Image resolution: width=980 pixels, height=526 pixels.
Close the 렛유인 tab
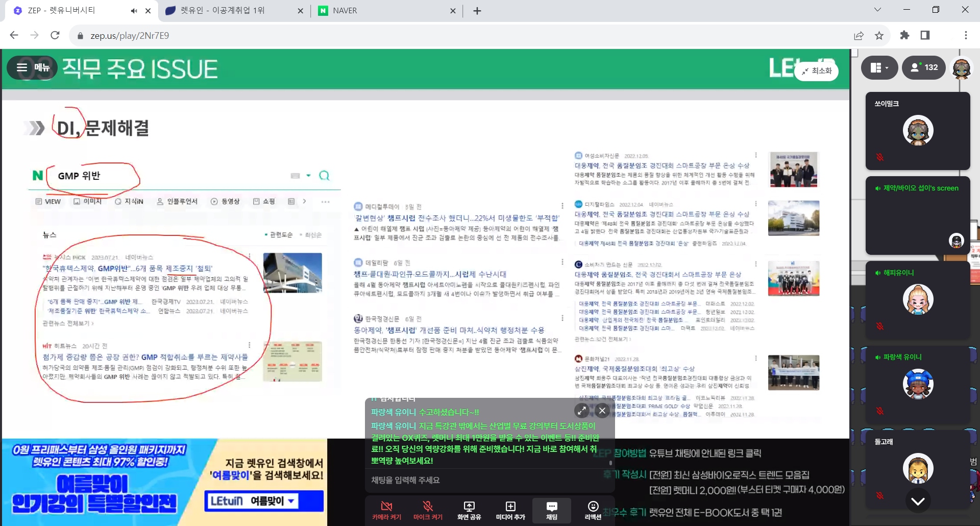[300, 11]
